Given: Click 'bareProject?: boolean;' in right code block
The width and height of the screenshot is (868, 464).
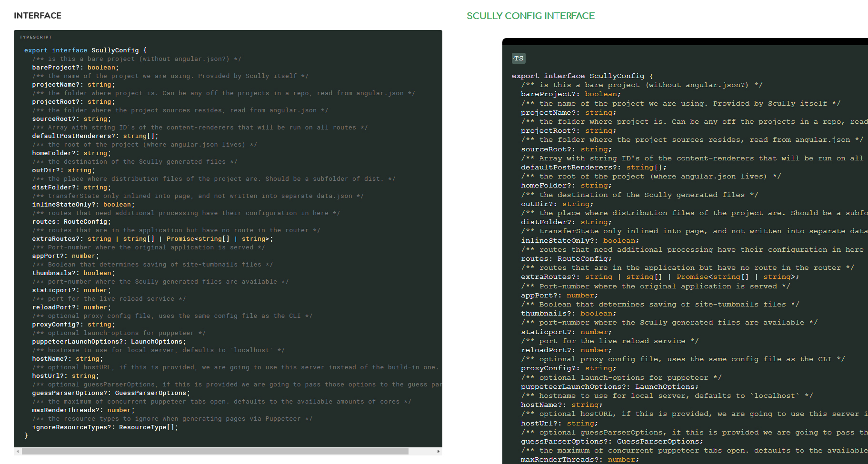Looking at the screenshot, I should coord(571,94).
